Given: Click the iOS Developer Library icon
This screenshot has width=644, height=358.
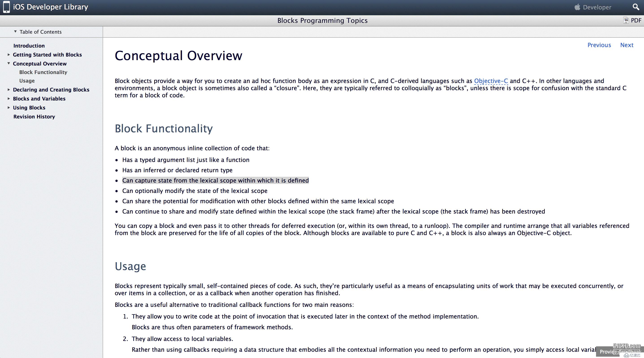Looking at the screenshot, I should 7,7.
